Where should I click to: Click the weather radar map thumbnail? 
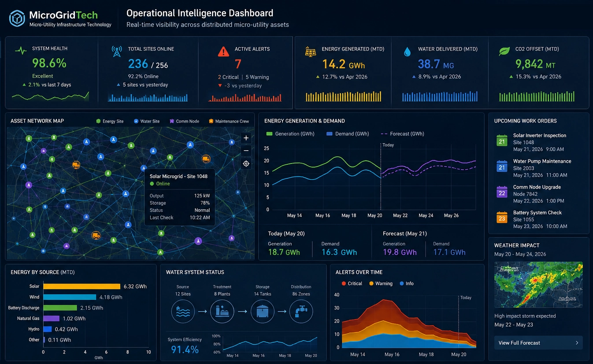(x=538, y=285)
